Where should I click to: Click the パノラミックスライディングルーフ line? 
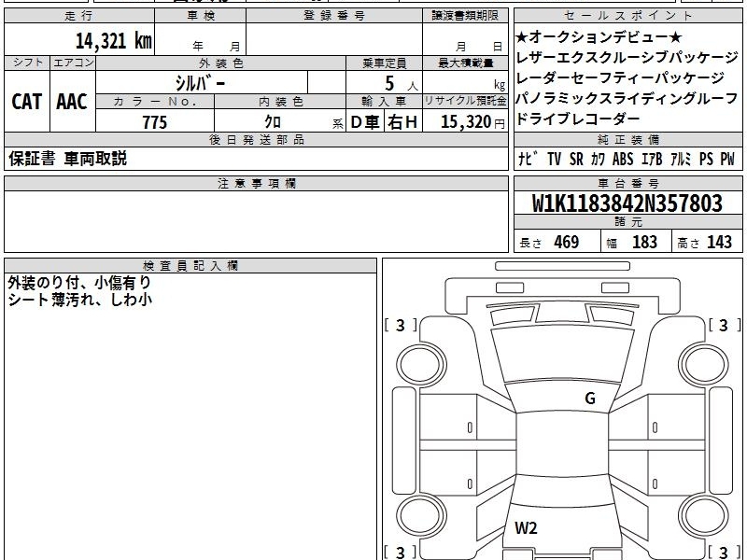(627, 99)
